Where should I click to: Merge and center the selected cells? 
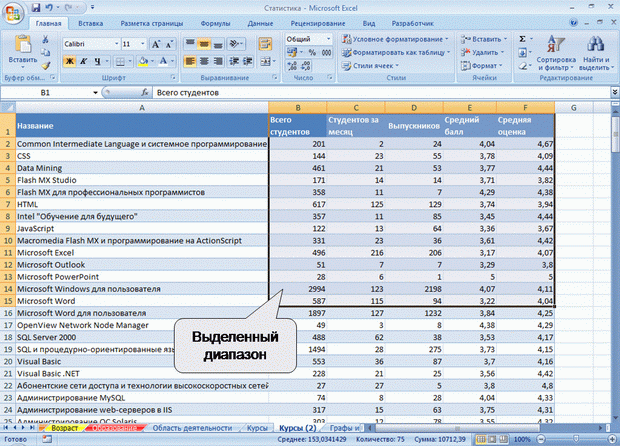265,61
